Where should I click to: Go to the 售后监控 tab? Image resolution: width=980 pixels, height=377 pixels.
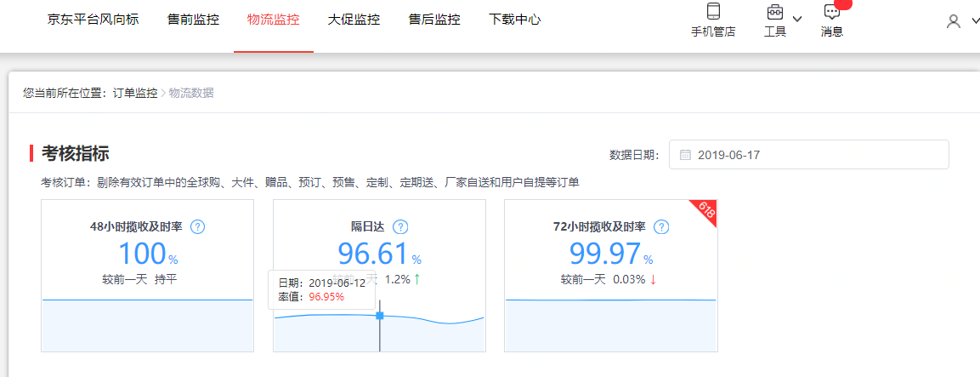434,20
